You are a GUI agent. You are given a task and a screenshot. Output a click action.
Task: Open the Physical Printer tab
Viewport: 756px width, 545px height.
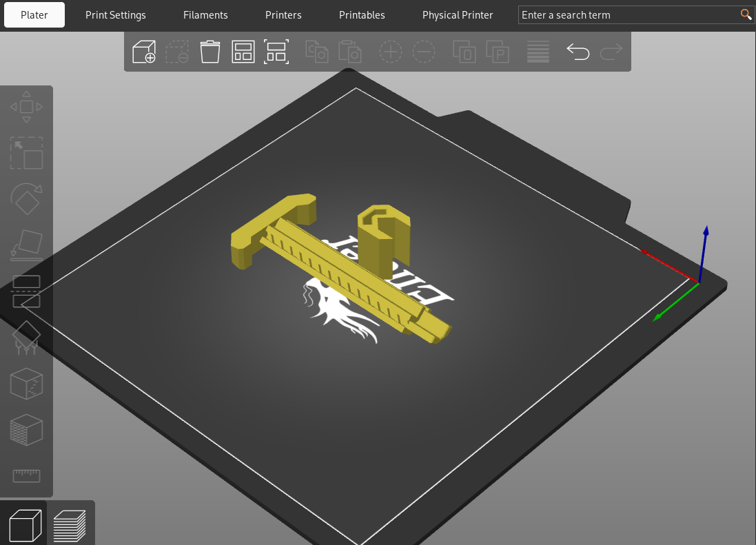pos(458,15)
